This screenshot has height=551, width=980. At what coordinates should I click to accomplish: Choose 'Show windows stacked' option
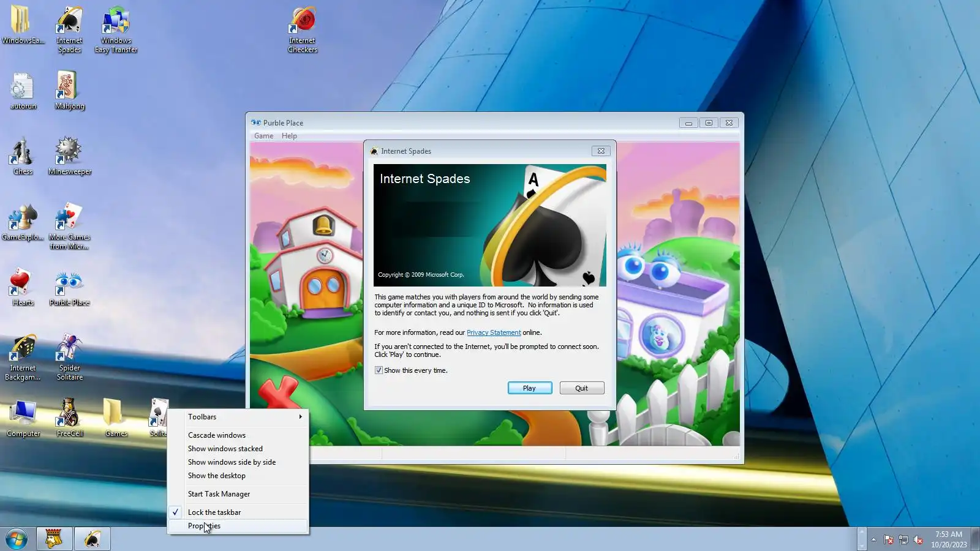coord(238,449)
